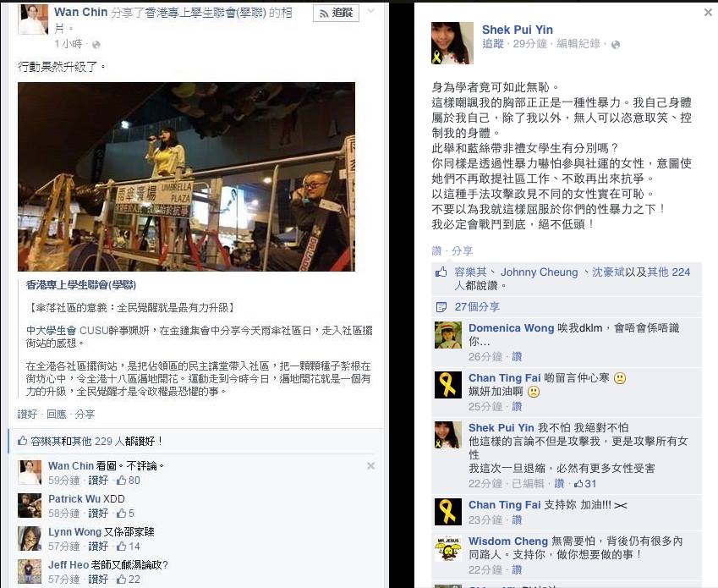Open 編輯紀錄 edit history link
The image size is (718, 588).
(578, 44)
